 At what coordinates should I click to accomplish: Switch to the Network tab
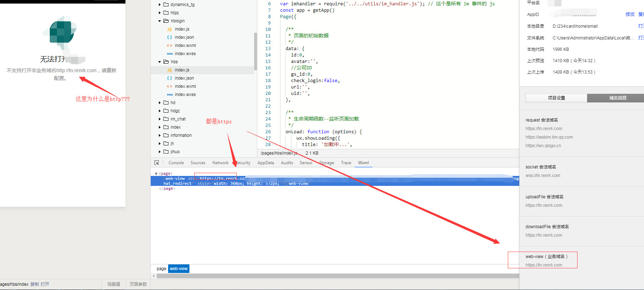tap(220, 163)
